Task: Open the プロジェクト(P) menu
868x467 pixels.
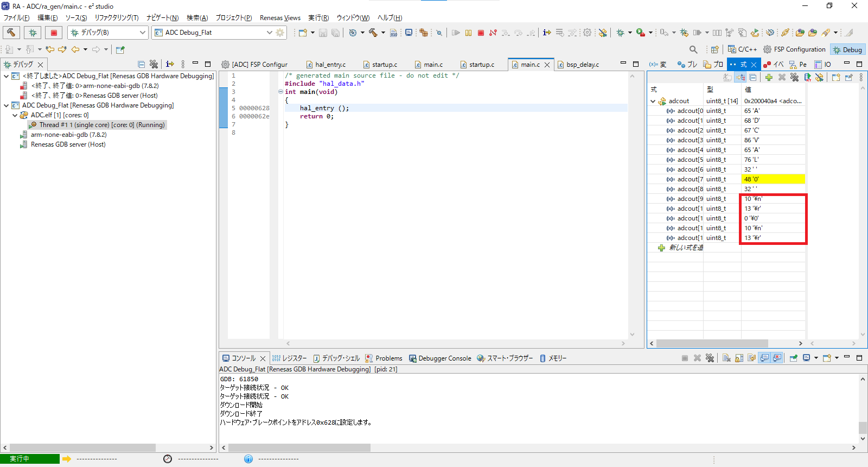Action: (234, 18)
